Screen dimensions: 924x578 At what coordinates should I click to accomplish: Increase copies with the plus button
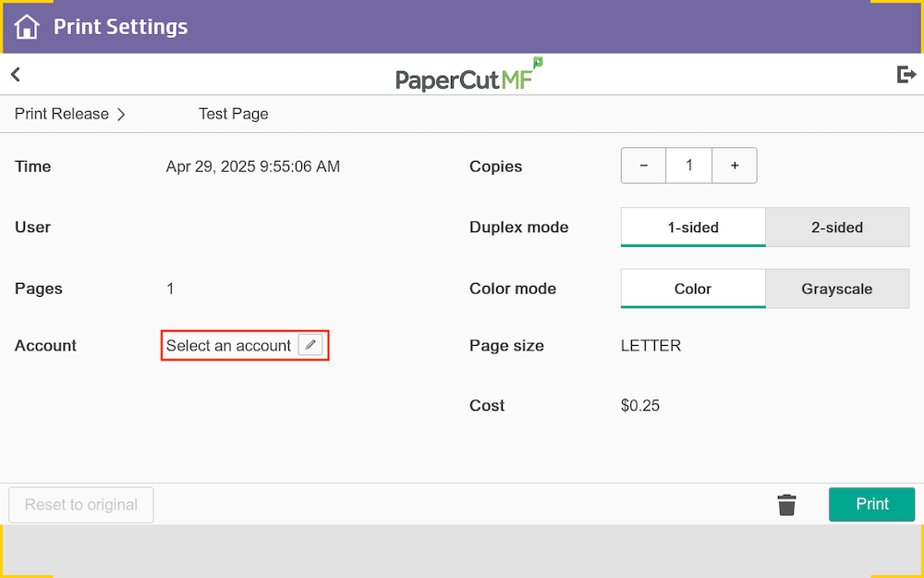pos(735,166)
